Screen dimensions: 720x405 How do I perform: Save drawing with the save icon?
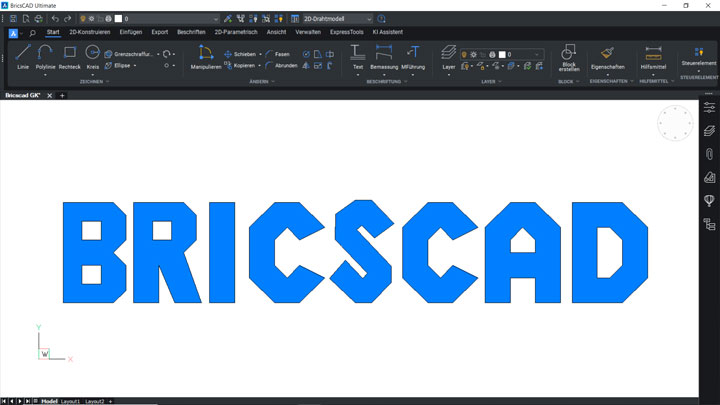(x=13, y=19)
